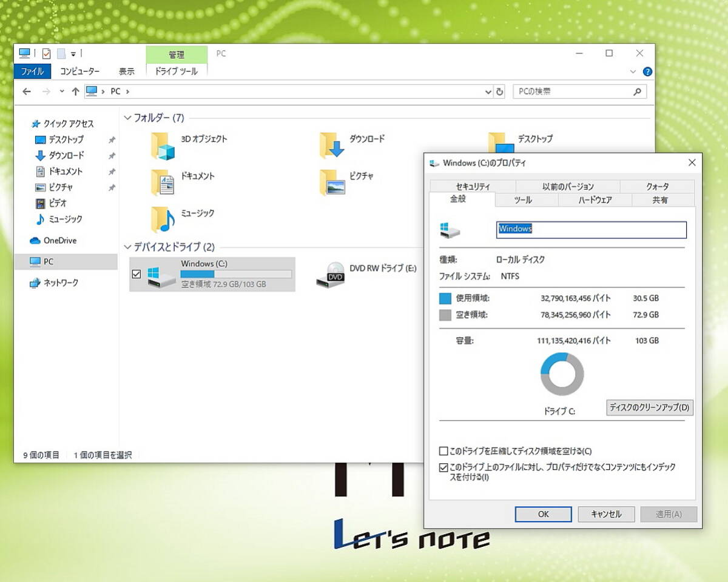The width and height of the screenshot is (728, 582).
Task: Select the ミュージック folder icon in the folder list
Action: point(163,220)
